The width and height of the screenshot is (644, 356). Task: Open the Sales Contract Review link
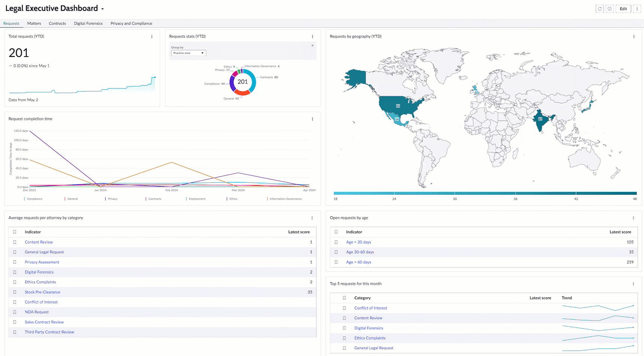pyautogui.click(x=44, y=322)
